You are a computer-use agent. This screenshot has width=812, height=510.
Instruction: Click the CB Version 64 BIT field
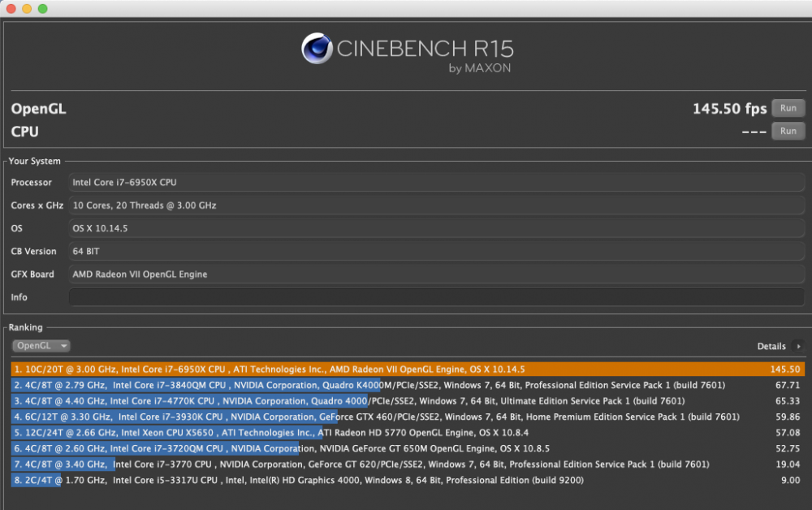[x=437, y=251]
